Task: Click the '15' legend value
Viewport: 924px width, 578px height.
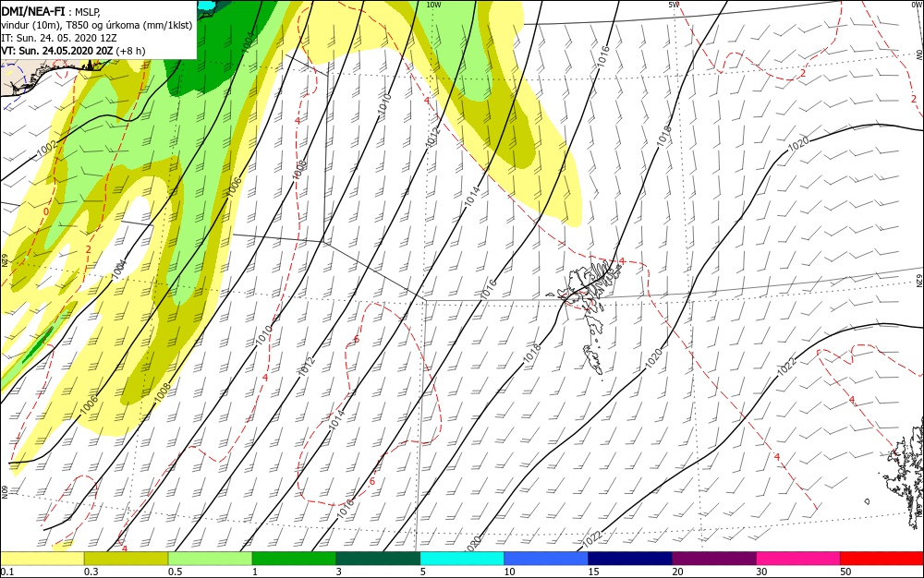Action: (x=593, y=572)
